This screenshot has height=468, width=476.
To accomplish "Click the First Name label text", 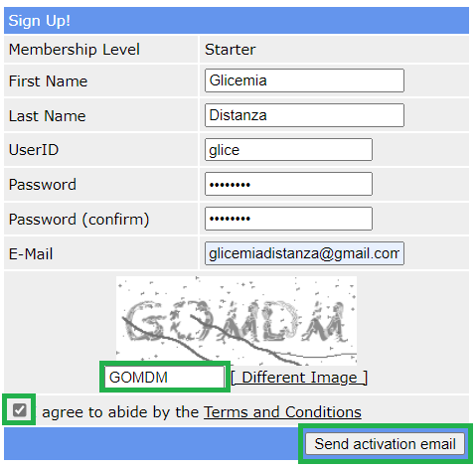I will pyautogui.click(x=48, y=81).
